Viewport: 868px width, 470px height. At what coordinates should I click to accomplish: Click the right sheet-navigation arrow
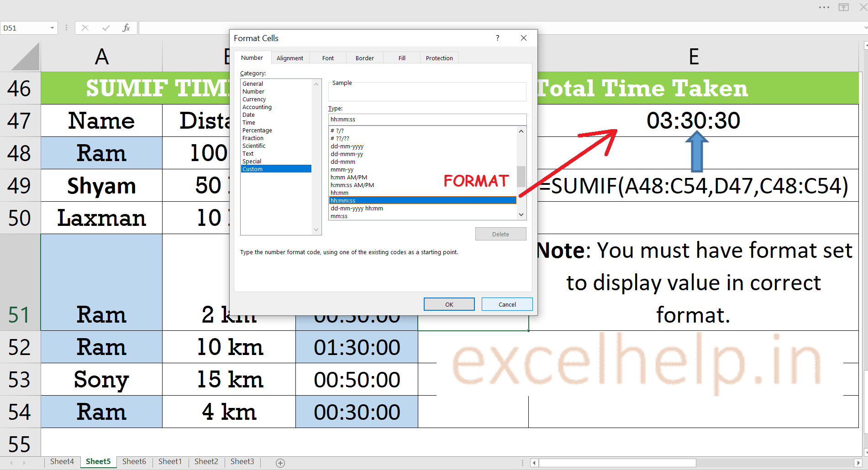(x=24, y=462)
